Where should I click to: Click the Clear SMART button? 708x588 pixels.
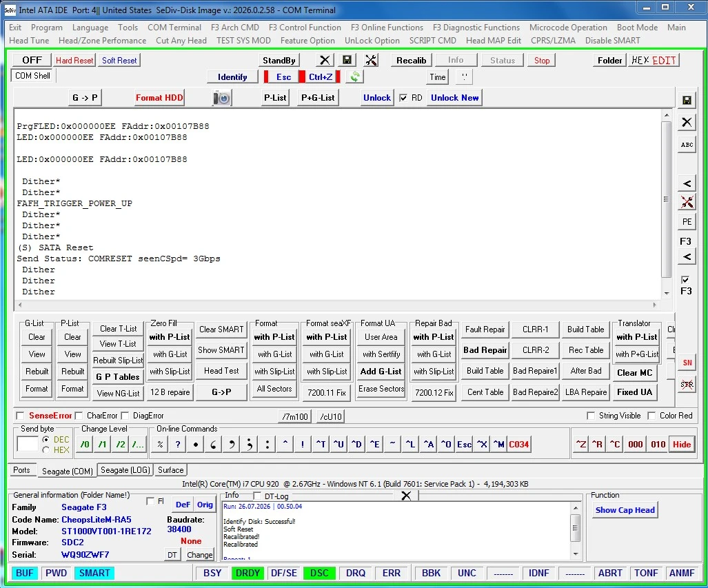pos(221,330)
